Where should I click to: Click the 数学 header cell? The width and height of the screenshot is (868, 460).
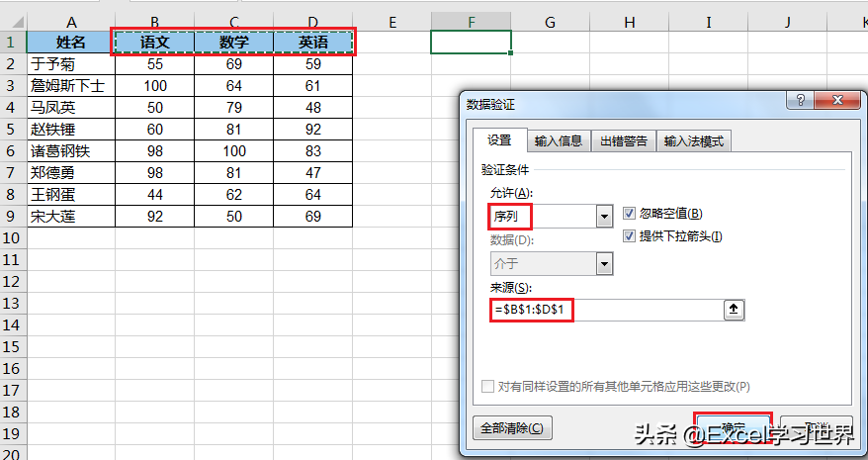click(x=233, y=43)
